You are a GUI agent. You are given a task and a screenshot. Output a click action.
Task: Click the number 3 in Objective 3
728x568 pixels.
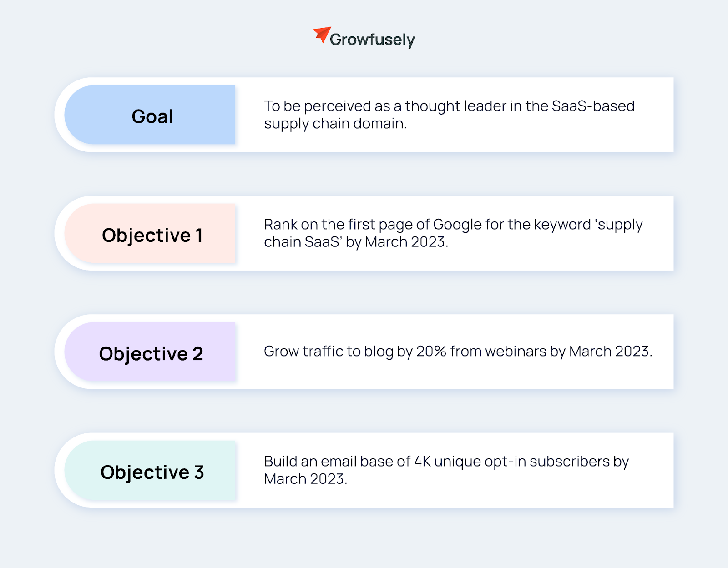click(x=199, y=472)
